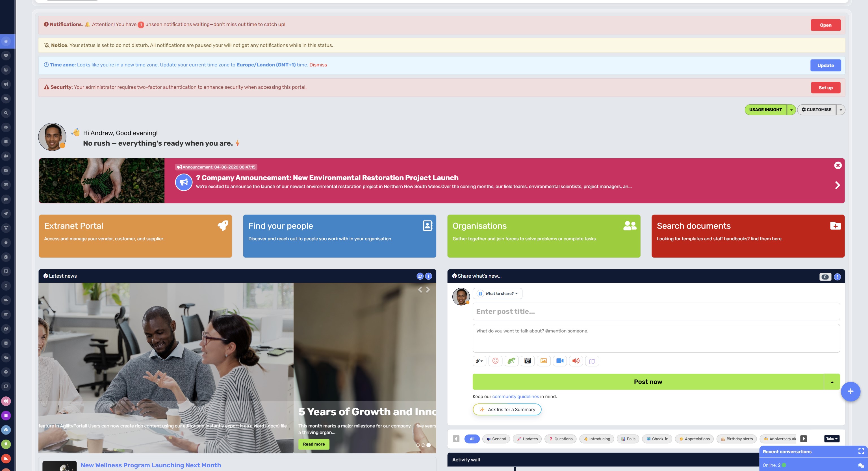Click the refresh icon in Latest news header
Viewport: 868px width, 471px height.
(x=420, y=276)
